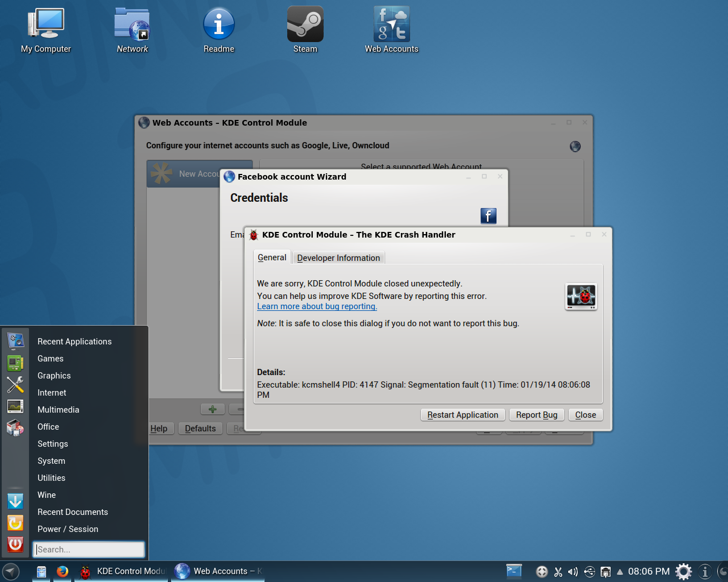This screenshot has height=582, width=728.
Task: Click the wrench and screwdriver launcher icon
Action: coord(15,385)
